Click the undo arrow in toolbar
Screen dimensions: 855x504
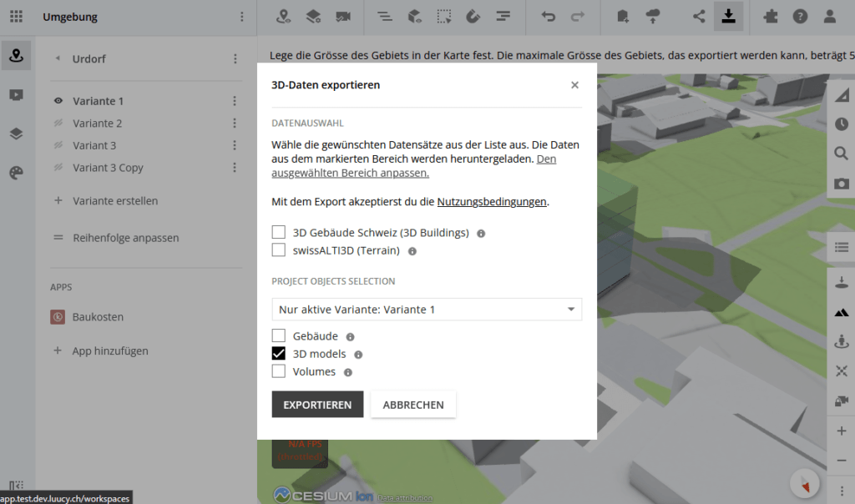(548, 16)
